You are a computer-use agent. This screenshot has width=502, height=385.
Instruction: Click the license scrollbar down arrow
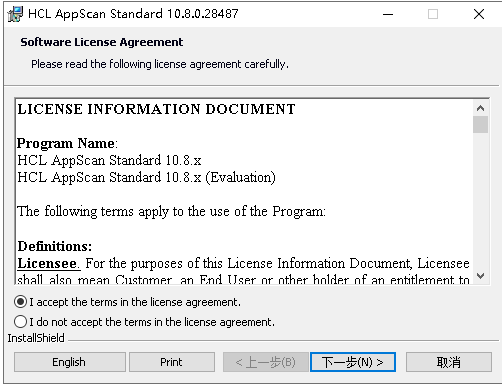pyautogui.click(x=480, y=276)
